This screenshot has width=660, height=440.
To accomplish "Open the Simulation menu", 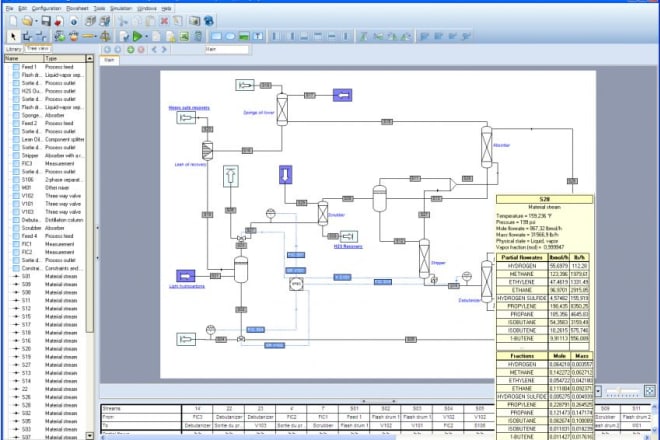I will [x=121, y=8].
